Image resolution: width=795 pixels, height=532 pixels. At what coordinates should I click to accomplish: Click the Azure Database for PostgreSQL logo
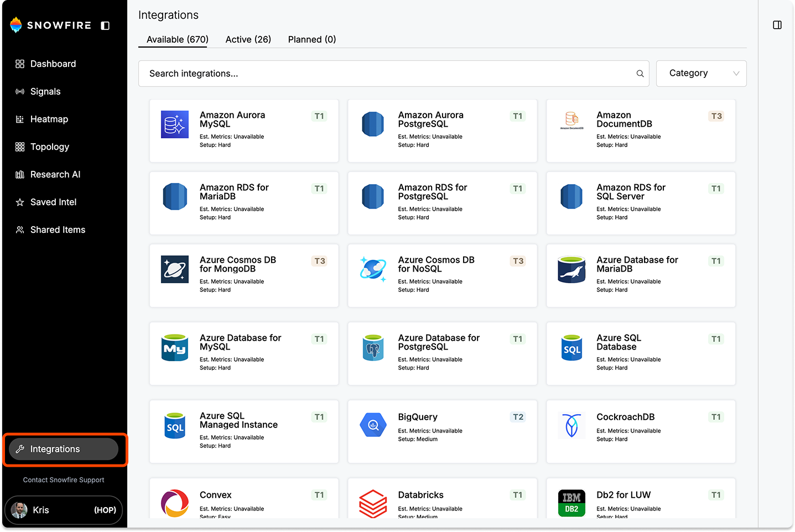click(373, 347)
